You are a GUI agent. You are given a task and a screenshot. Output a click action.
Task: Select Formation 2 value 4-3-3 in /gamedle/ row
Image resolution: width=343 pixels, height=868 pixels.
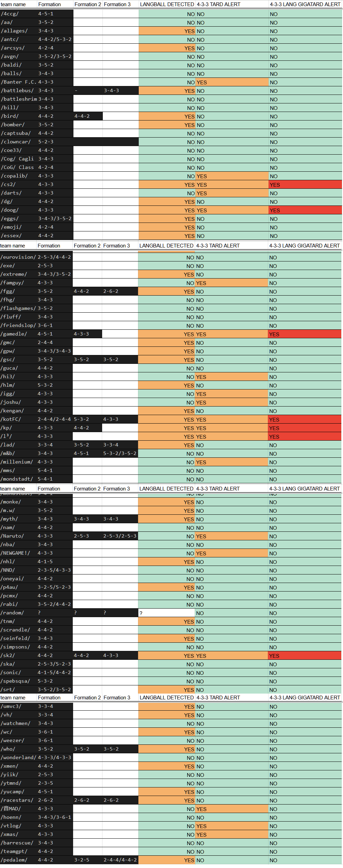coord(87,334)
